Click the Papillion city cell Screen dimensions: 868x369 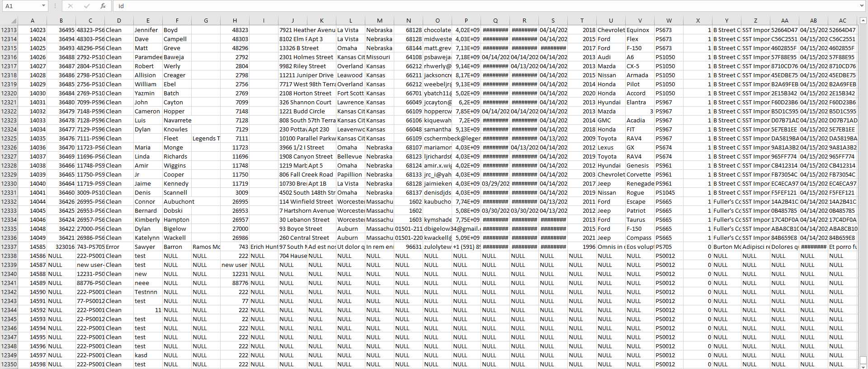click(x=350, y=174)
